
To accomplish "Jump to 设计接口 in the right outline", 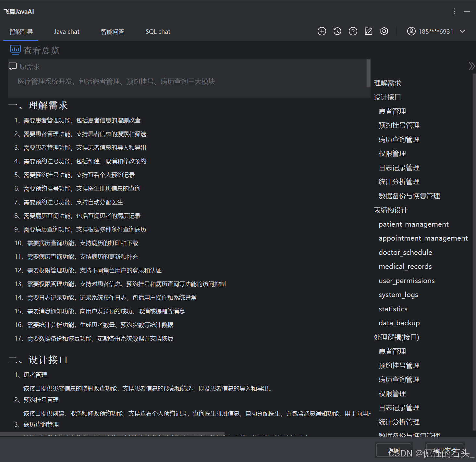I will (387, 97).
